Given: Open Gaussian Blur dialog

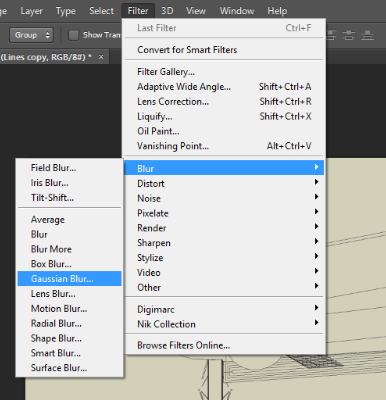Looking at the screenshot, I should (x=69, y=279).
